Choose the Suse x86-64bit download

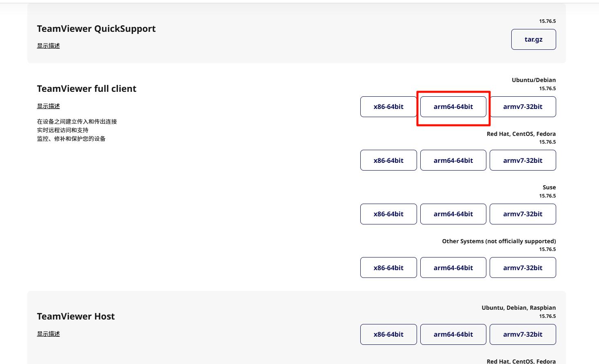point(388,214)
